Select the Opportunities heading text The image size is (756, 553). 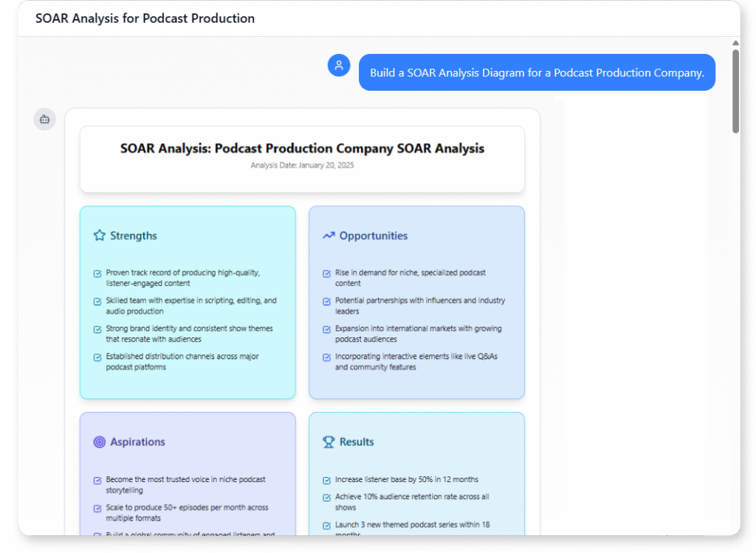pyautogui.click(x=373, y=236)
